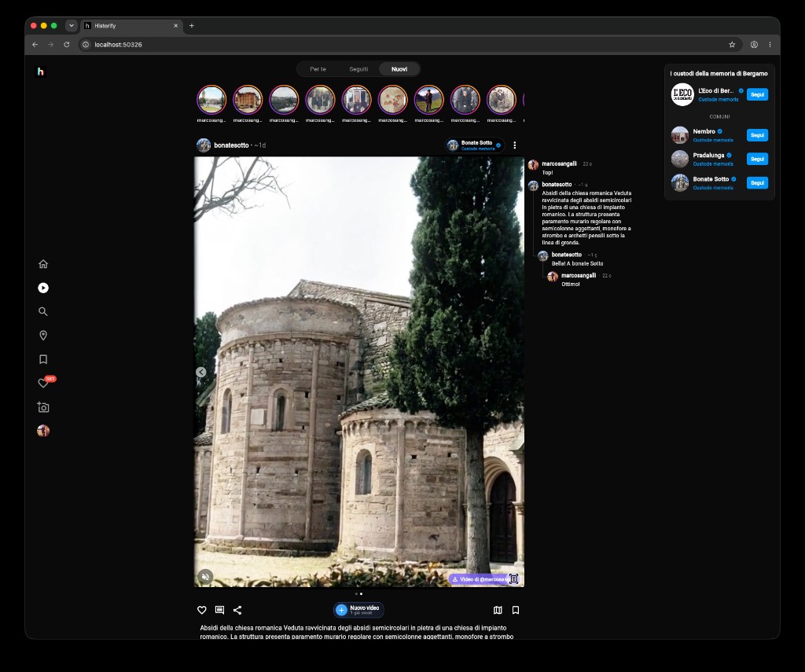Screen dimensions: 805x672
Task: Follow Pradalunga with the Segui button
Action: pos(757,159)
